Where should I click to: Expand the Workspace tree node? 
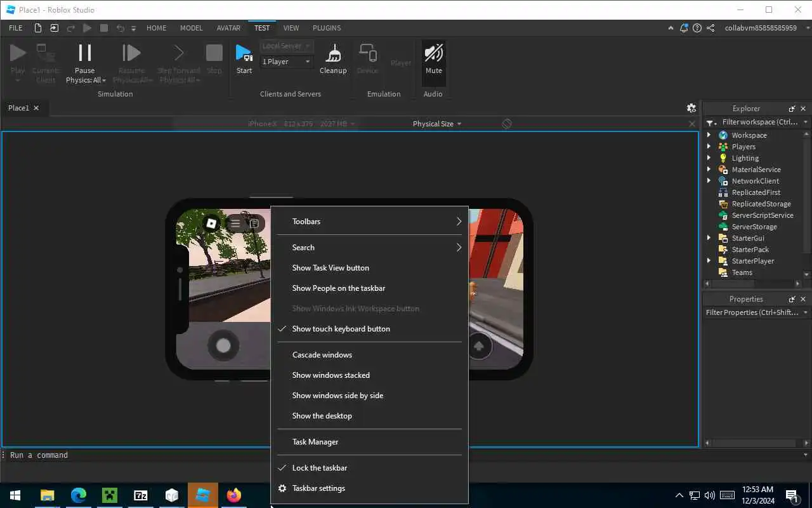pyautogui.click(x=709, y=135)
